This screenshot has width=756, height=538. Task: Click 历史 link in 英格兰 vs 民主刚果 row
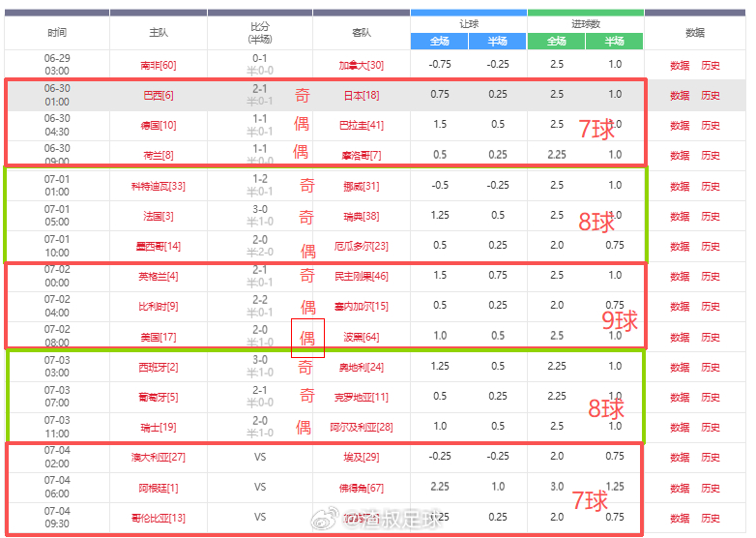(711, 277)
